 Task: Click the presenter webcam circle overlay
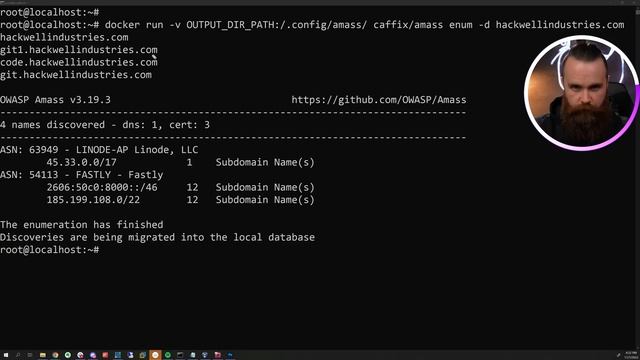pyautogui.click(x=581, y=93)
